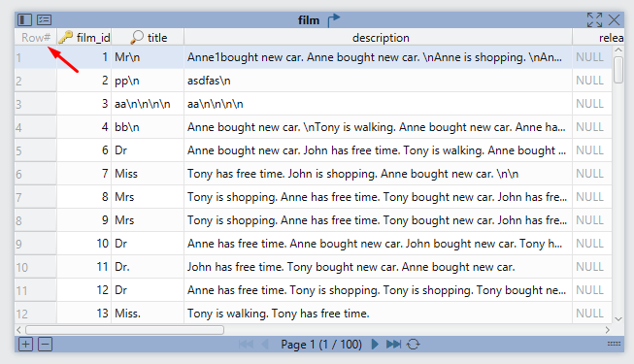Click the film table jump arrow icon
Screen dimensions: 634x364
pyautogui.click(x=334, y=19)
